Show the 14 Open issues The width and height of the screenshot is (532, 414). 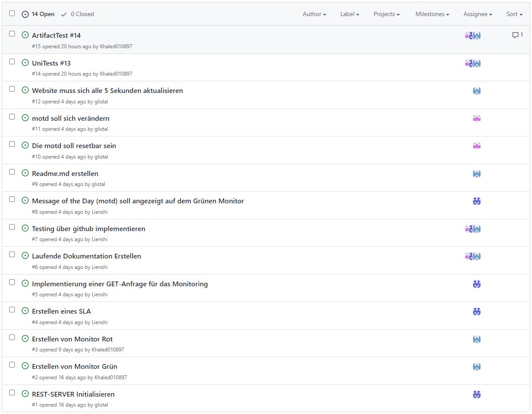38,14
